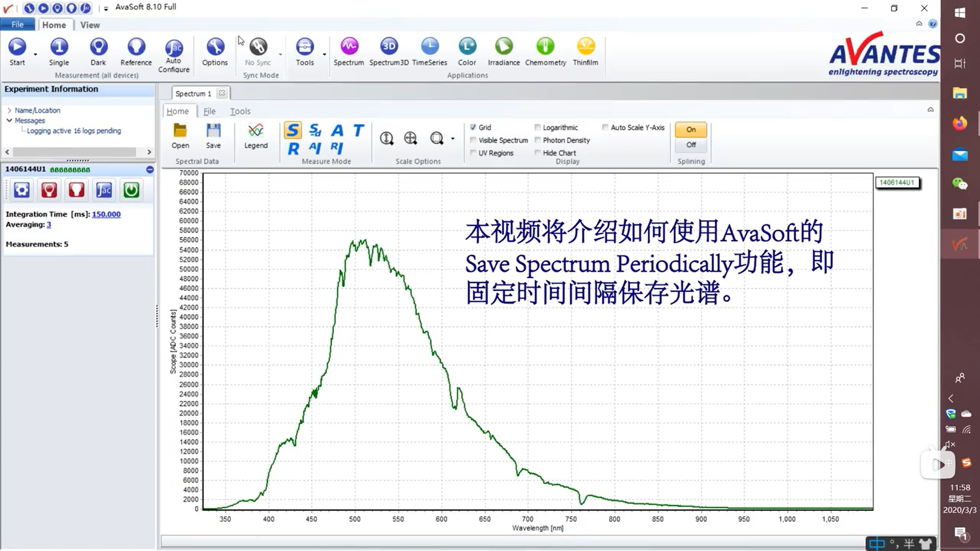This screenshot has width=980, height=551.
Task: Enable Logarithmic scale option
Action: point(538,127)
